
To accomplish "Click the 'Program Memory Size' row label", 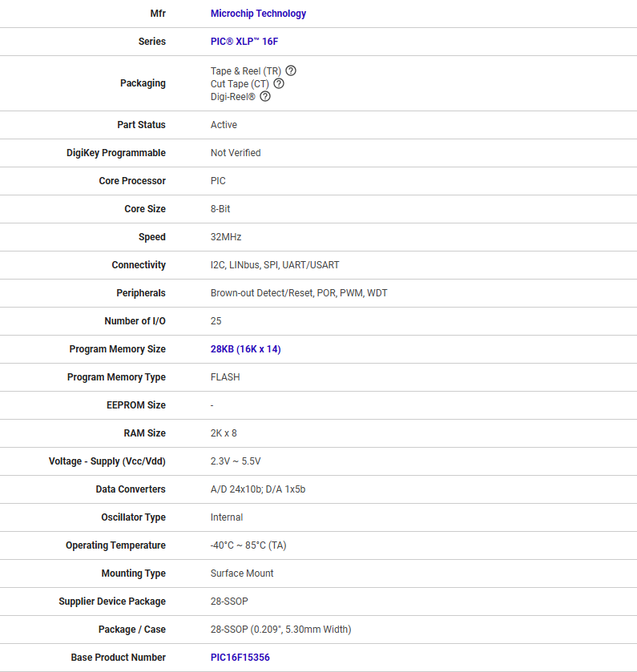I will click(x=117, y=349).
